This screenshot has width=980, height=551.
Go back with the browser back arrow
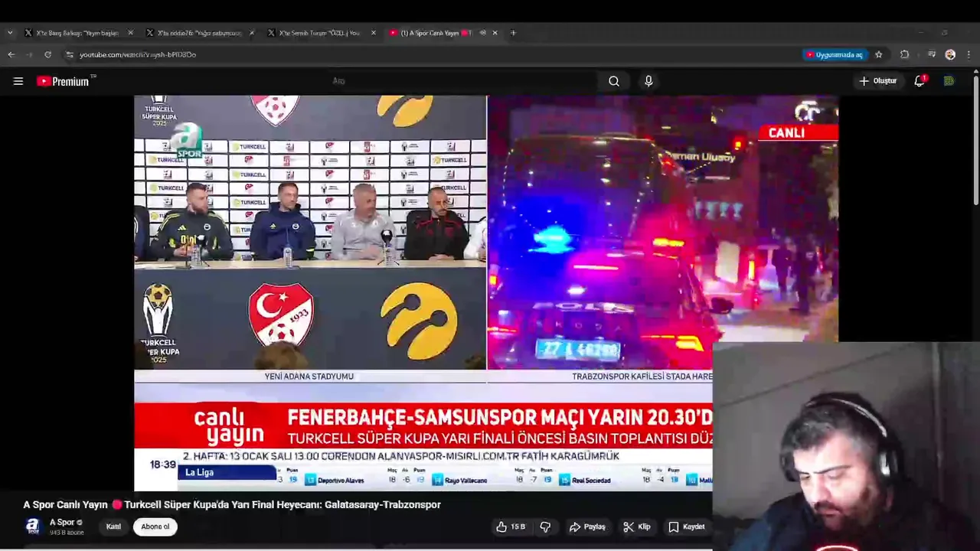coord(11,54)
